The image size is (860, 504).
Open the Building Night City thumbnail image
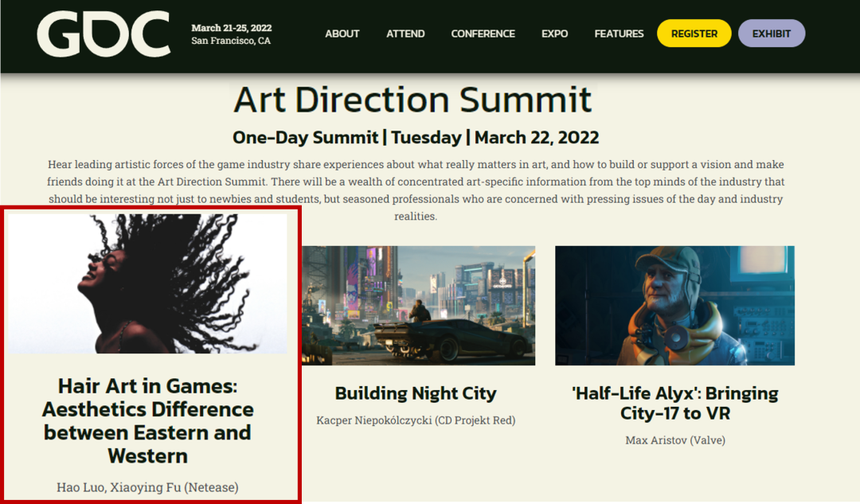pyautogui.click(x=419, y=306)
